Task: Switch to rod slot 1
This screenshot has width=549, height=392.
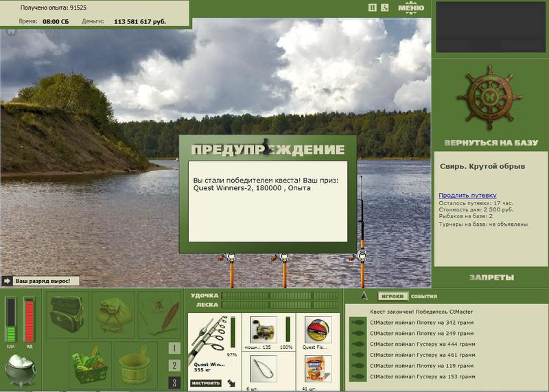Action: [x=174, y=348]
